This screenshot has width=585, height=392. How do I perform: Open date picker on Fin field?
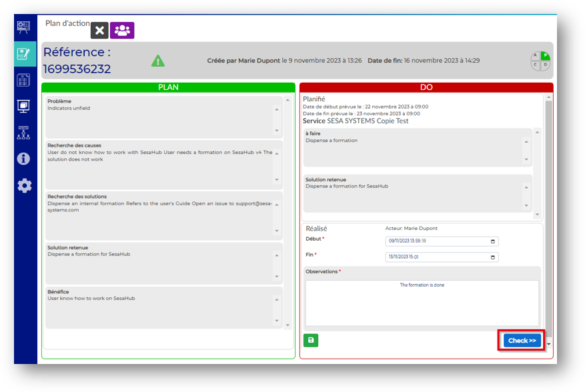point(493,257)
